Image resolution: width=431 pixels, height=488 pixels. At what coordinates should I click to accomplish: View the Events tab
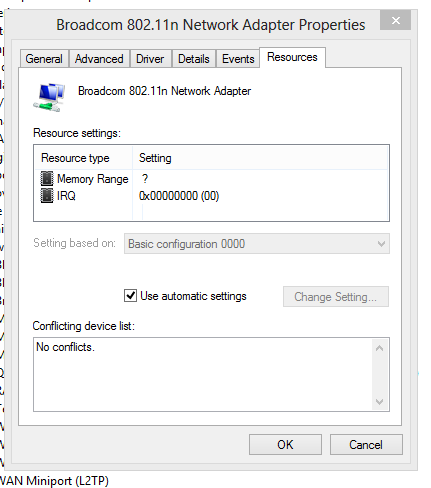[238, 59]
